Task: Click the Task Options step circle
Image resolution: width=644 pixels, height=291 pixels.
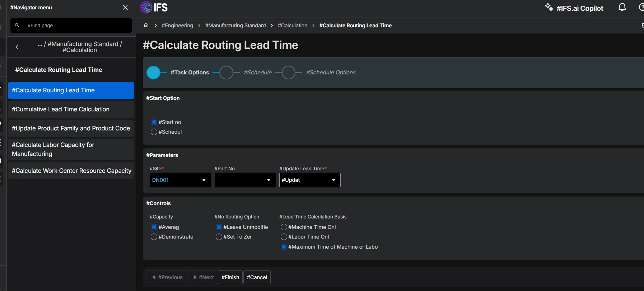Action: coord(154,73)
